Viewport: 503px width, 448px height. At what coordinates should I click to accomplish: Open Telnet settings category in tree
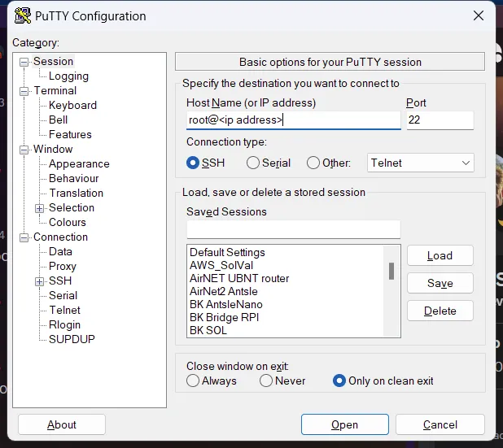click(x=64, y=310)
